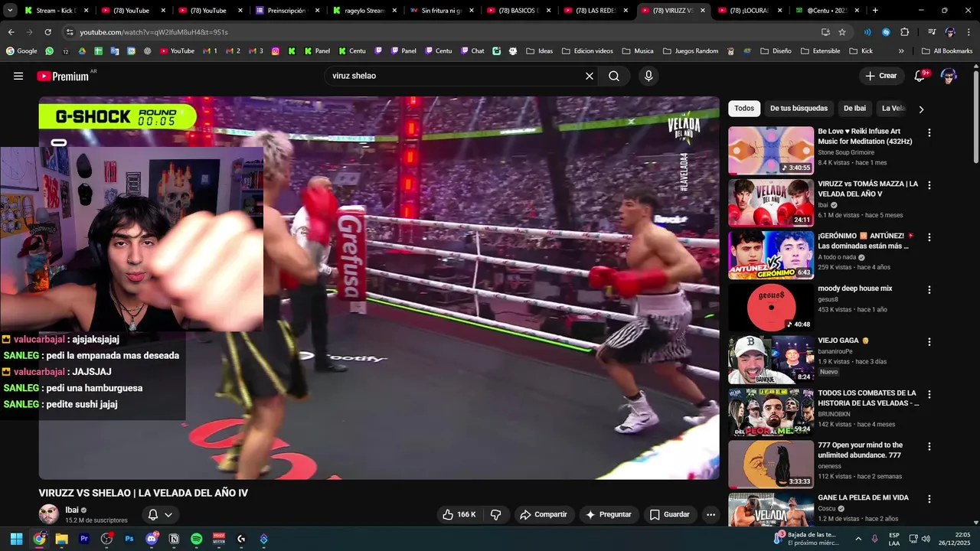
Task: Open File Explorer from taskbar
Action: click(62, 539)
